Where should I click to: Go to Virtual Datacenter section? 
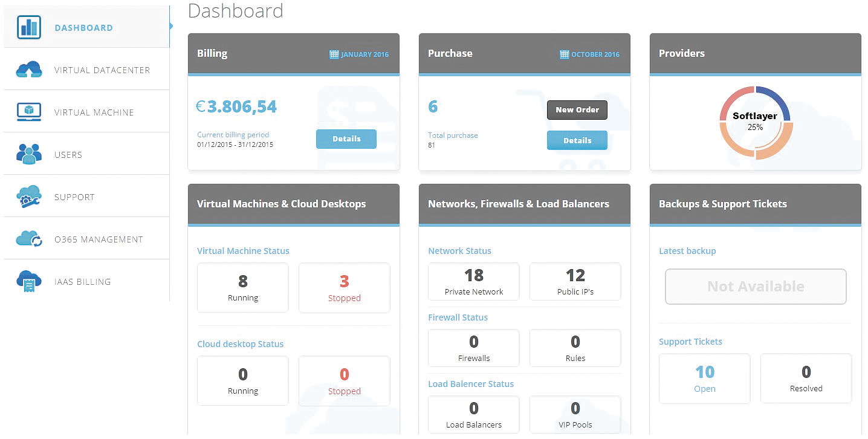point(87,70)
